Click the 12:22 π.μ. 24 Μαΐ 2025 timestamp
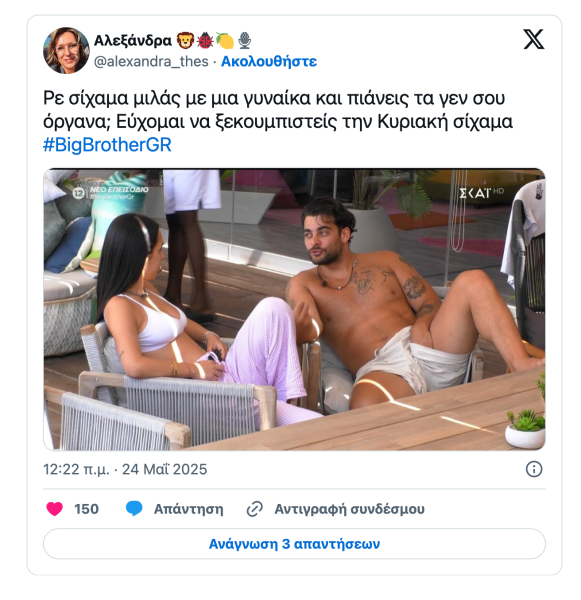 pyautogui.click(x=125, y=470)
